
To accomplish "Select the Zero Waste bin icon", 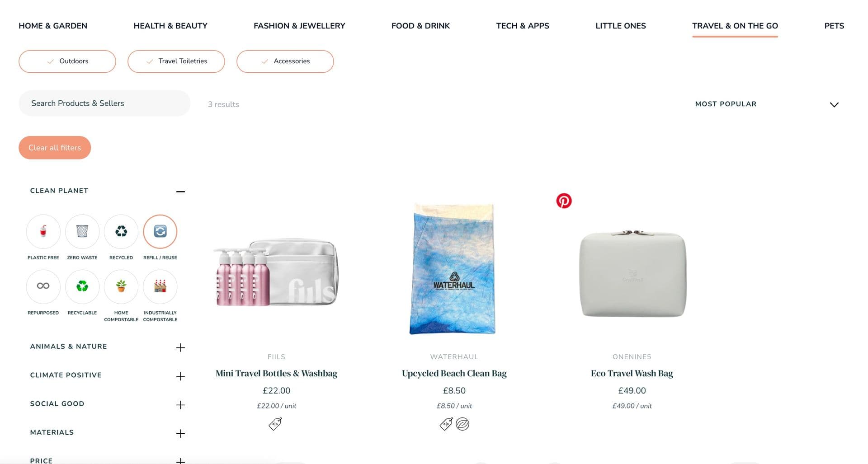I will (82, 231).
